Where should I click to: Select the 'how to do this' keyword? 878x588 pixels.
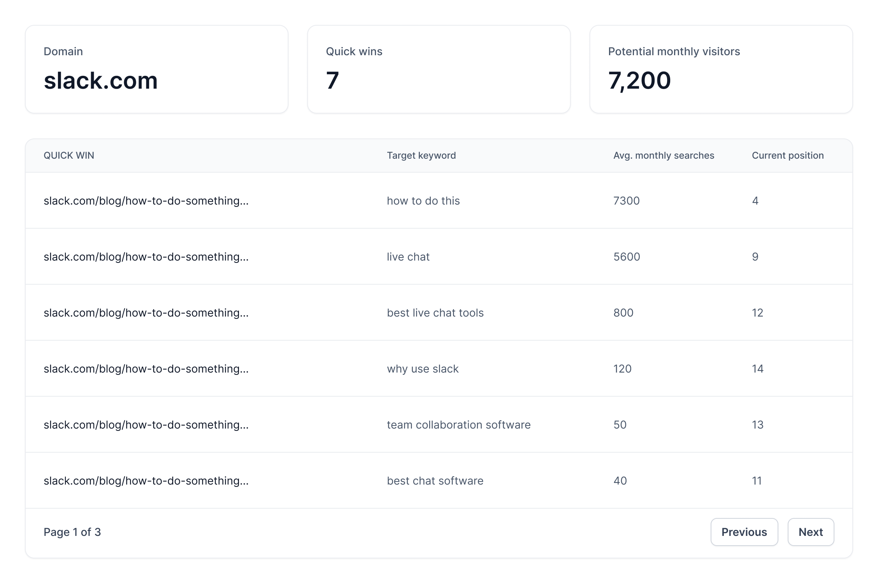point(423,201)
